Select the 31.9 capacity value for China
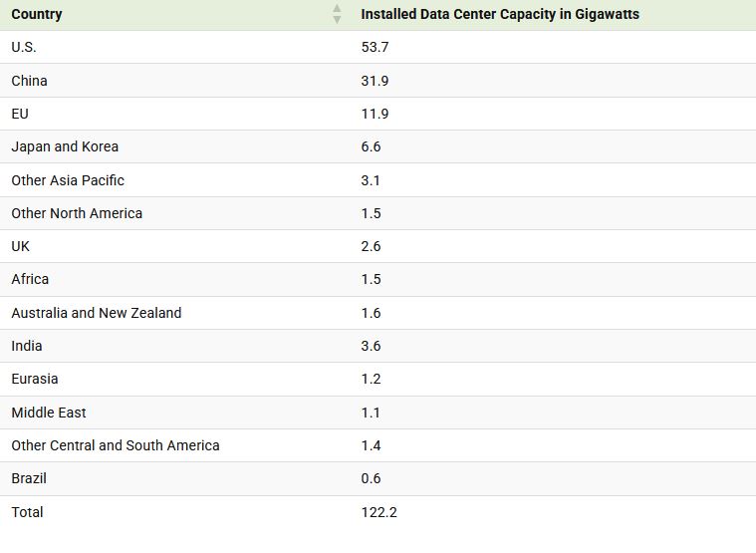756x553 pixels. coord(375,81)
